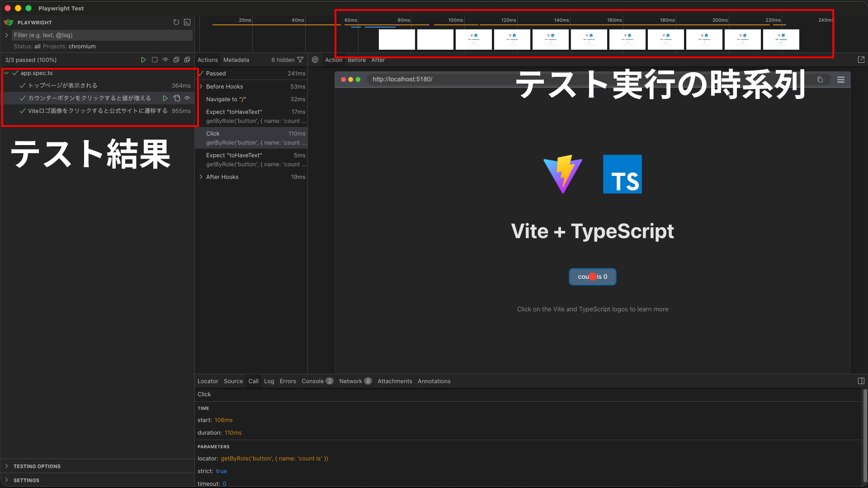Collapse the app.spec.ts test group
The image size is (868, 488).
click(6, 73)
